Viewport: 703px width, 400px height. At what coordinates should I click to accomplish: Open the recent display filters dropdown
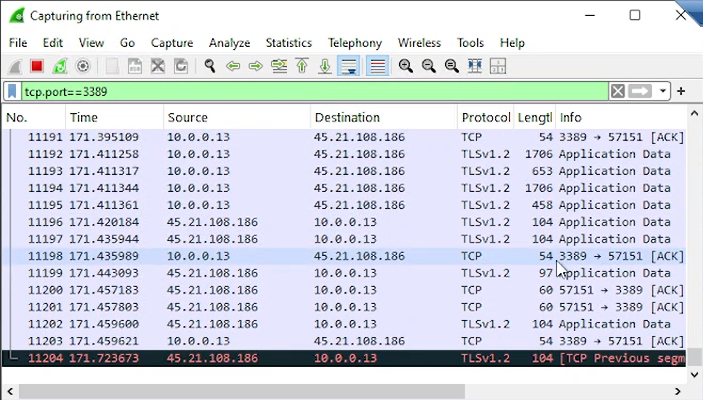[x=662, y=91]
